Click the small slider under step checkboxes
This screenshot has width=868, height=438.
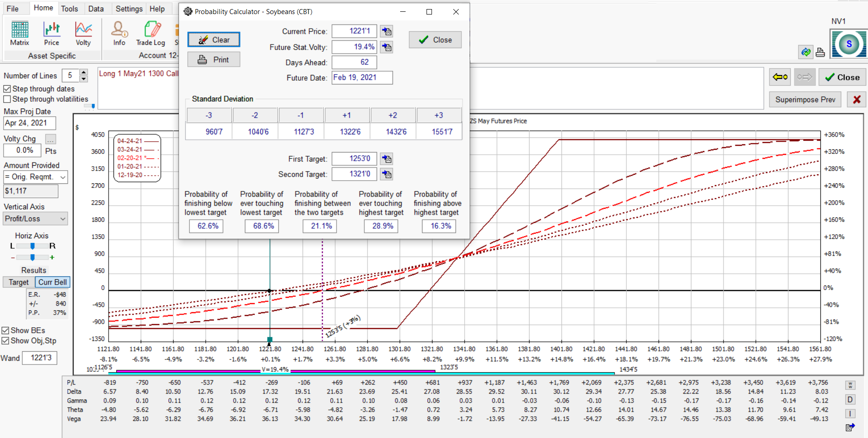pyautogui.click(x=90, y=106)
